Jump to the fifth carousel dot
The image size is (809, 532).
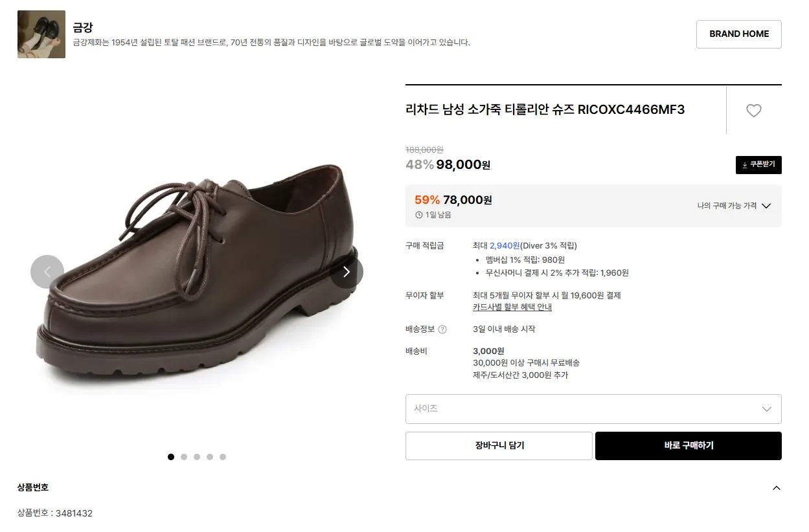coord(223,457)
